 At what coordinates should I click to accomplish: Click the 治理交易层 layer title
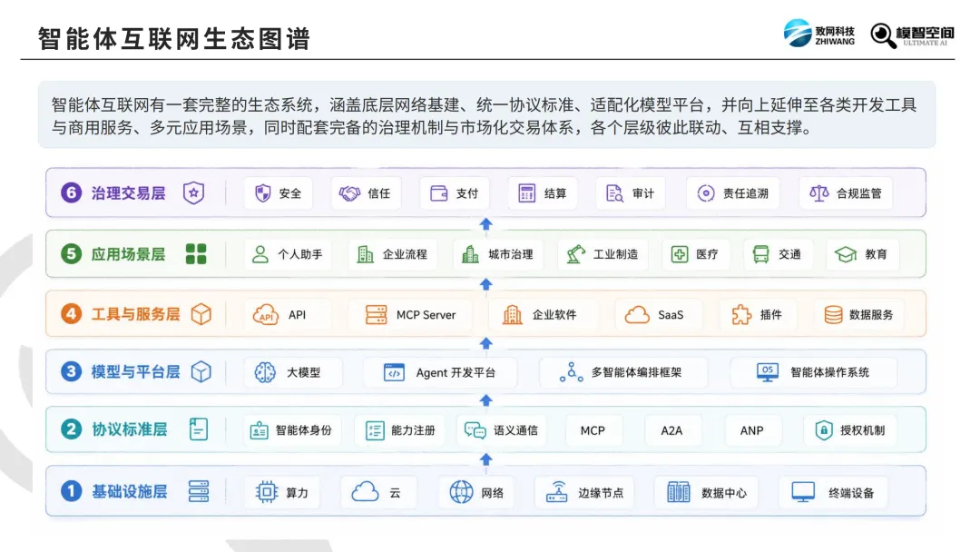(128, 193)
